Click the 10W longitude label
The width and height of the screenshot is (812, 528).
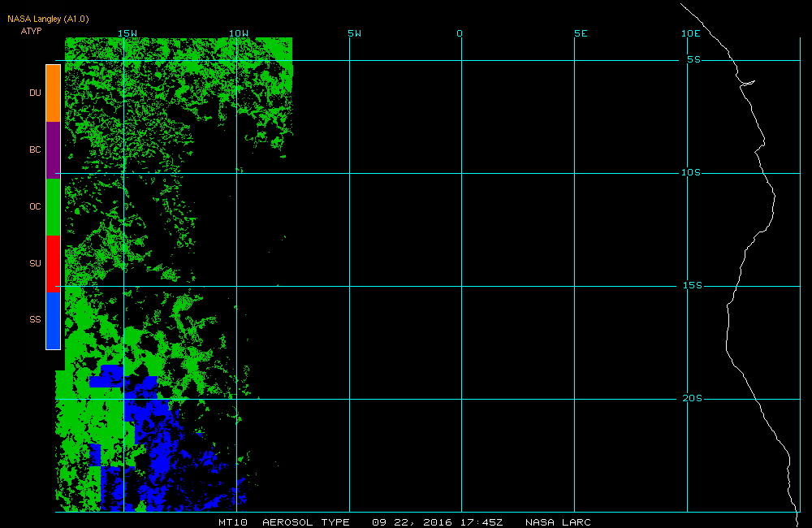tap(239, 33)
